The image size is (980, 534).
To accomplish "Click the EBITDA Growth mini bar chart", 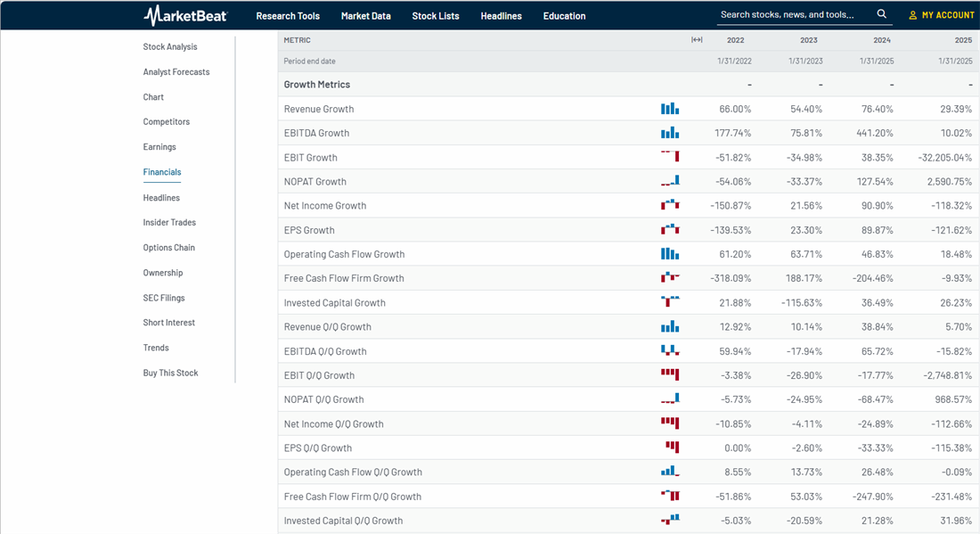I will (x=669, y=132).
